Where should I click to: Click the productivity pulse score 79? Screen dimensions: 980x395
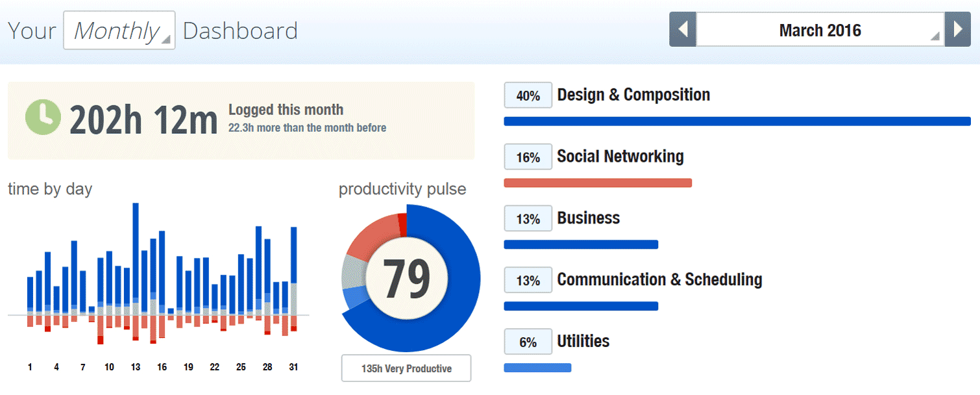[407, 279]
